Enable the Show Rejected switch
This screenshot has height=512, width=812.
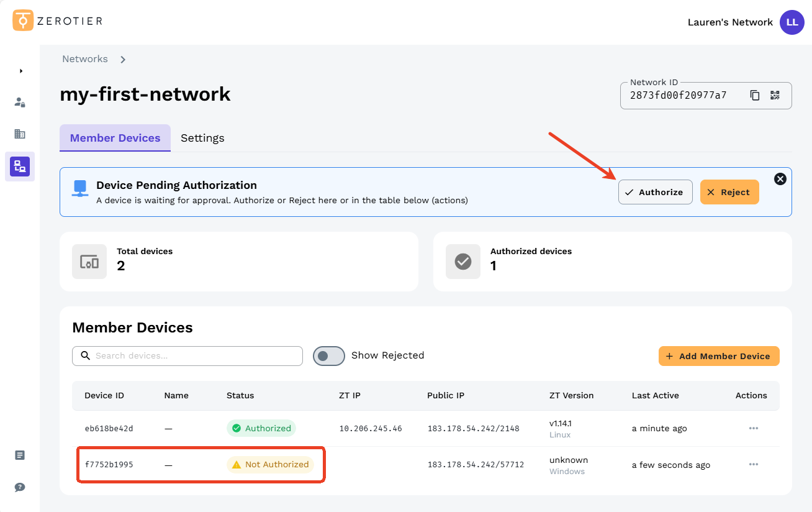click(x=328, y=355)
